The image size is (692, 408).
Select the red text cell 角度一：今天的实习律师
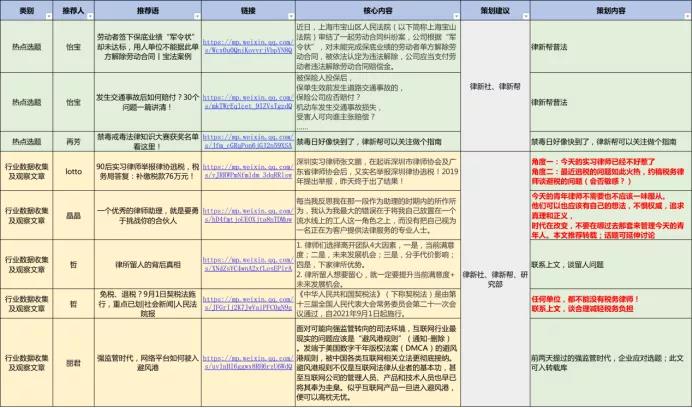click(611, 171)
